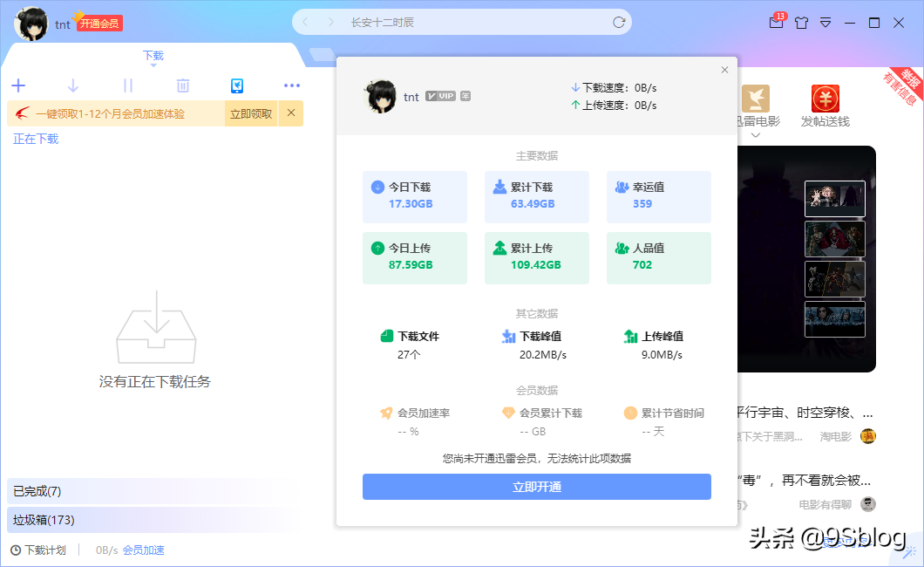Click the 上传速度 up arrow icon in popup
The height and width of the screenshot is (567, 924).
pos(575,105)
